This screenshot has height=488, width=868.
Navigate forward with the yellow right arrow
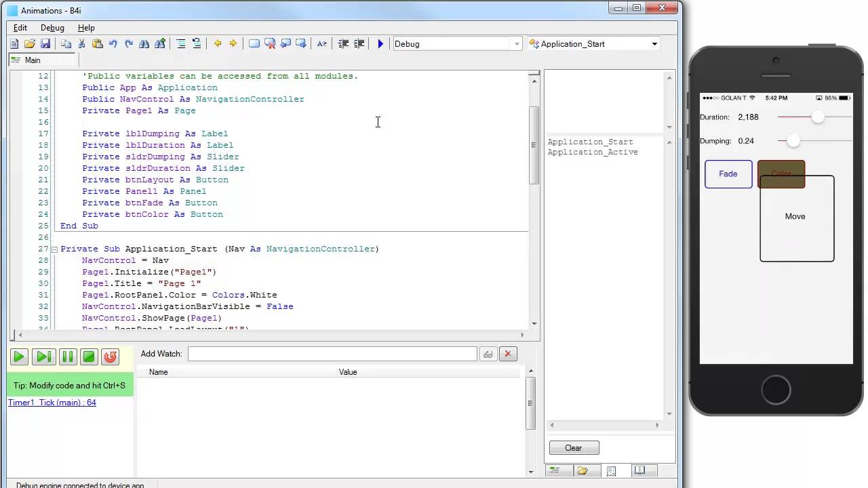point(233,43)
